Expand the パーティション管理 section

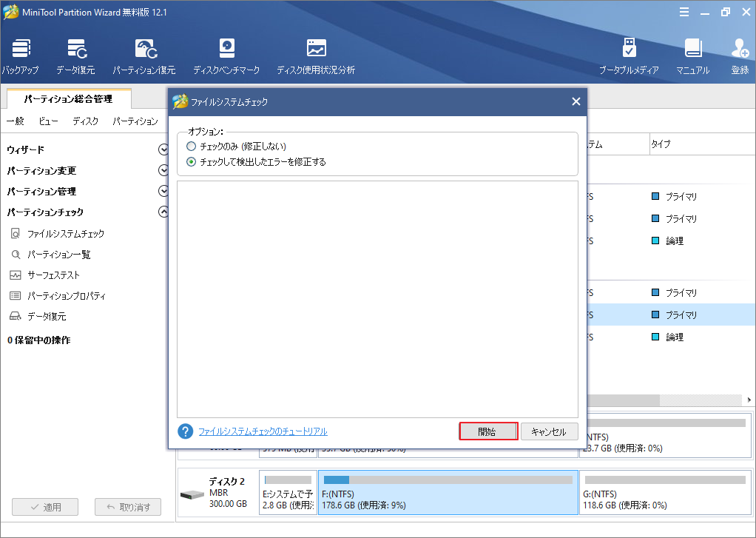[x=163, y=191]
